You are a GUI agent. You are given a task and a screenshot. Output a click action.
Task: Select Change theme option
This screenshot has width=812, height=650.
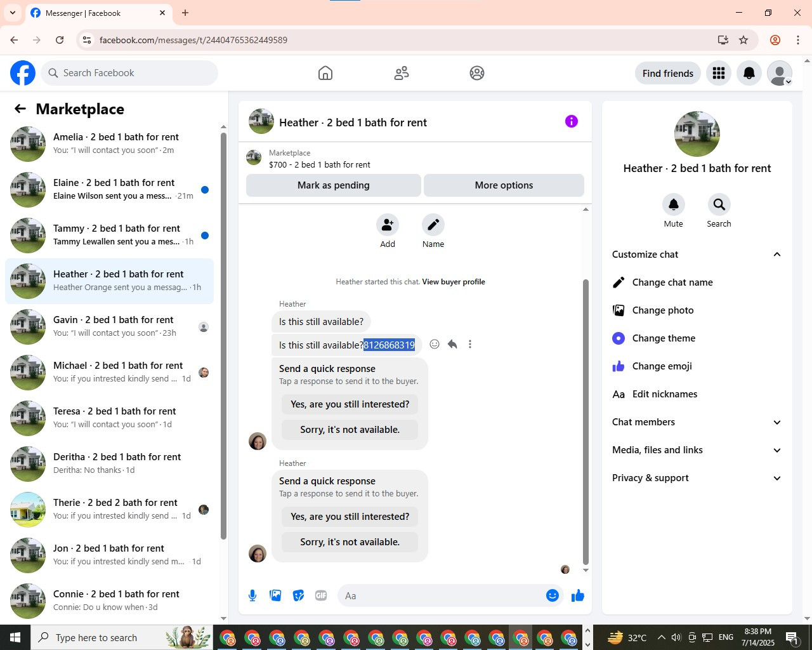click(697, 338)
